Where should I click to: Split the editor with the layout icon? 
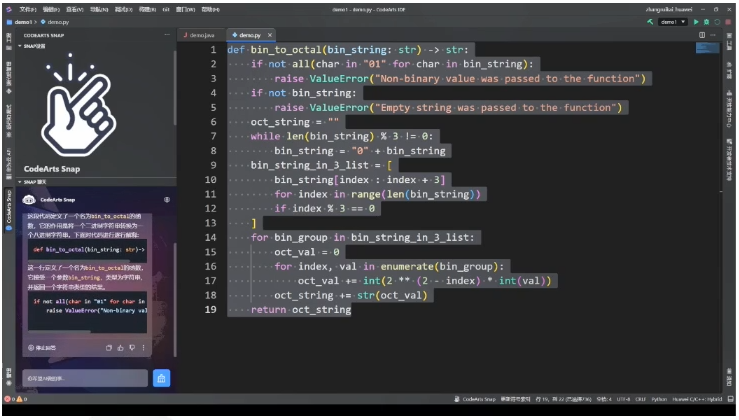[x=702, y=35]
